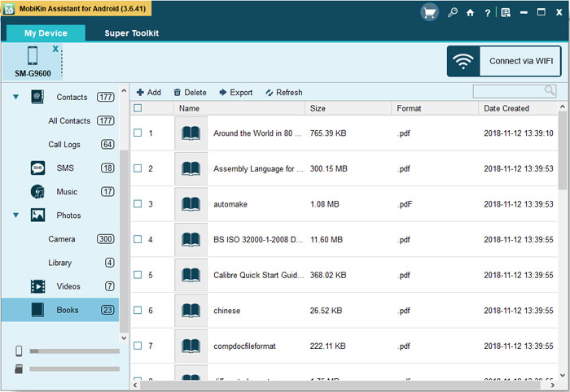Viewport: 570px width, 392px height.
Task: Toggle the select-all header checkbox
Action: tap(138, 108)
